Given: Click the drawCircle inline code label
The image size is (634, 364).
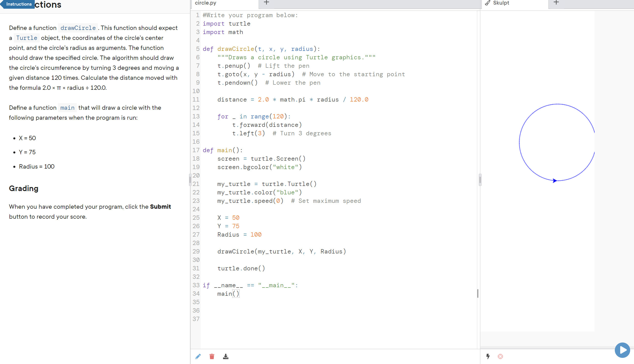Looking at the screenshot, I should (78, 28).
